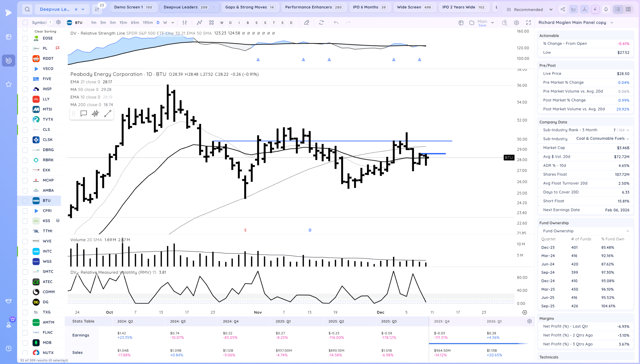Toggle the select-all Symbol checkbox
This screenshot has height=364, width=640.
point(25,23)
